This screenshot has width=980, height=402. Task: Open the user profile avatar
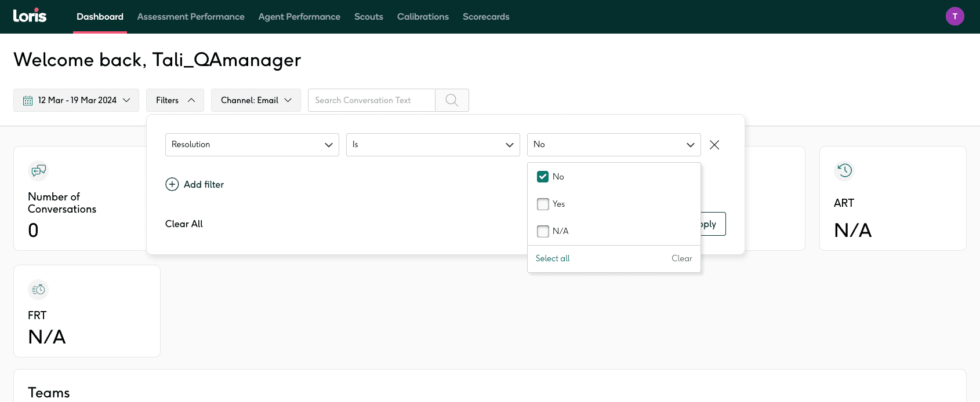coord(954,16)
